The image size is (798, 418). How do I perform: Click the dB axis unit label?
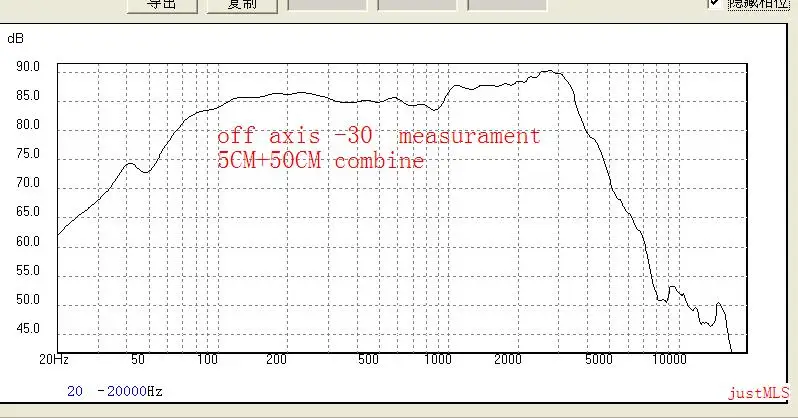coord(15,39)
